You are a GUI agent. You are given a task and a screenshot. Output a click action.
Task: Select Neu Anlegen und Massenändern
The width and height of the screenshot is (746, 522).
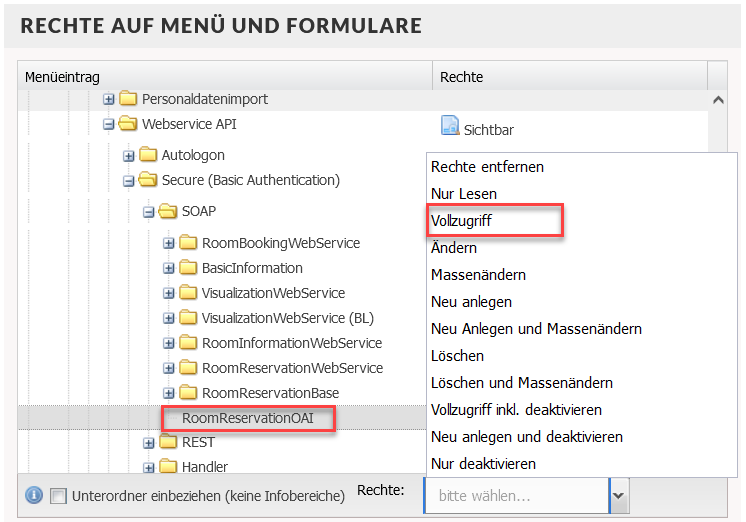(x=581, y=329)
